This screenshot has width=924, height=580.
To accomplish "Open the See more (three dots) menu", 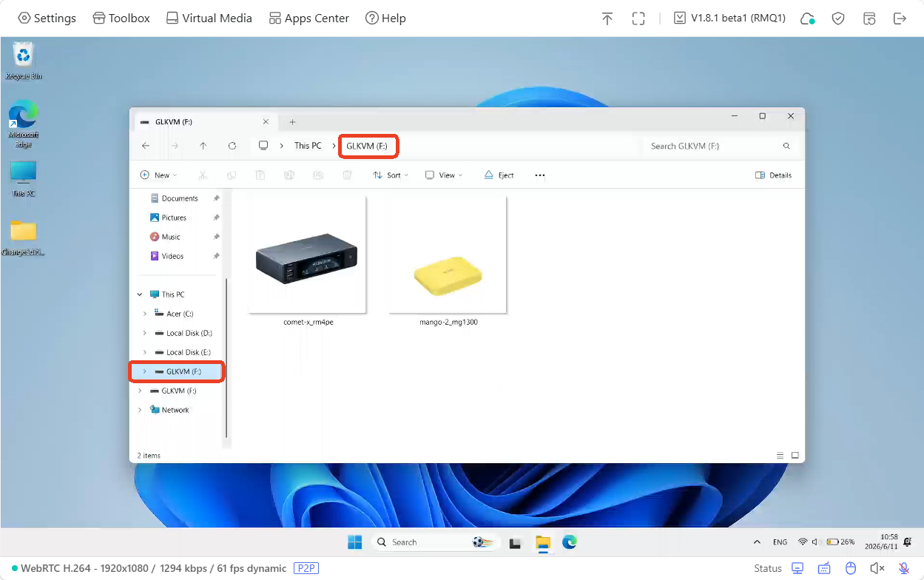I will [x=540, y=175].
